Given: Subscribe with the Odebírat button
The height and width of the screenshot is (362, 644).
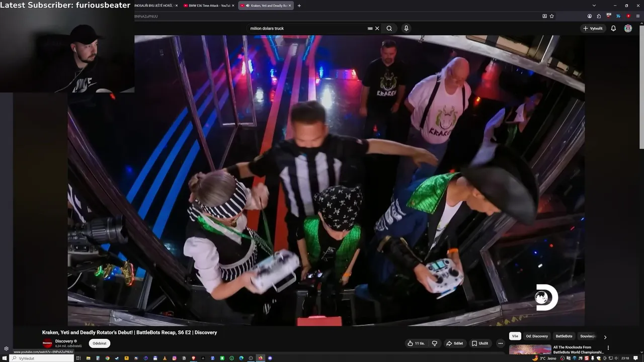Looking at the screenshot, I should tap(100, 343).
